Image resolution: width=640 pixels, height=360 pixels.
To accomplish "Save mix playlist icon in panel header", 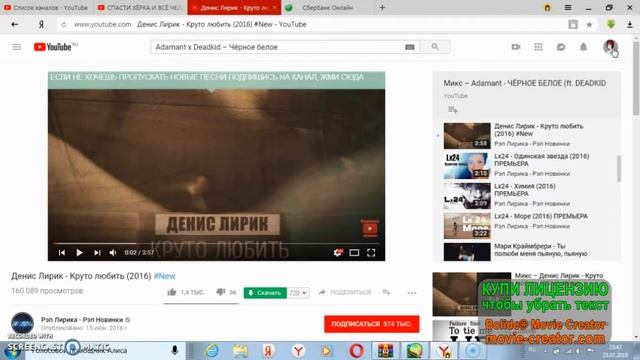I will click(453, 109).
